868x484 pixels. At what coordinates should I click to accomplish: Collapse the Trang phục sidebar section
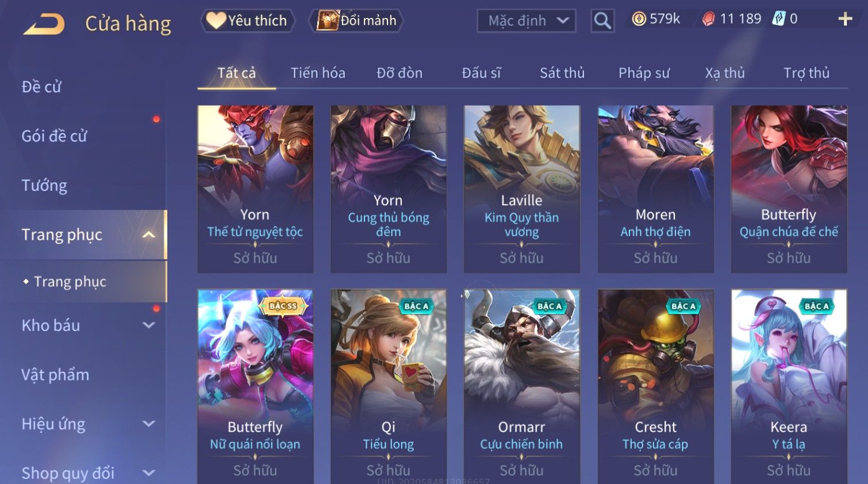coord(149,235)
